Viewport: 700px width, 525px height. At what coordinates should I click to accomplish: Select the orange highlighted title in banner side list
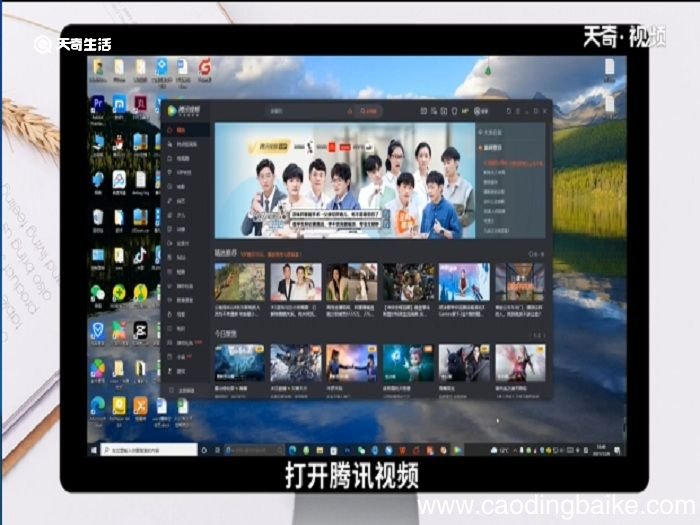pos(513,163)
